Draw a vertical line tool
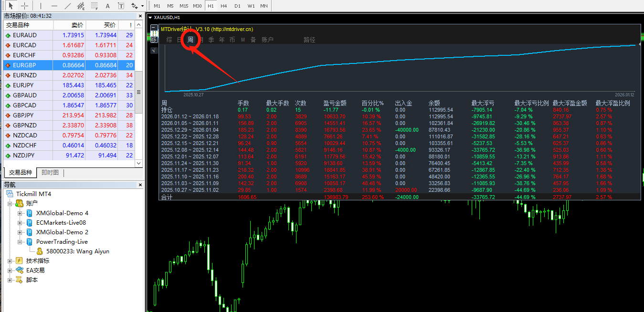The height and width of the screenshot is (312, 644). (x=41, y=6)
